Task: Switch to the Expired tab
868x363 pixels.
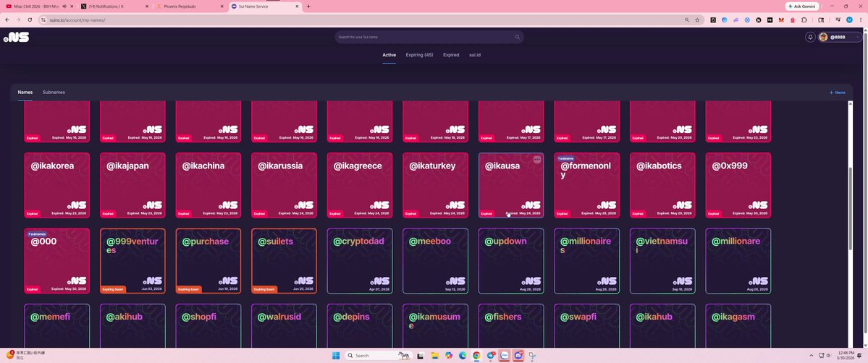Action: point(450,55)
